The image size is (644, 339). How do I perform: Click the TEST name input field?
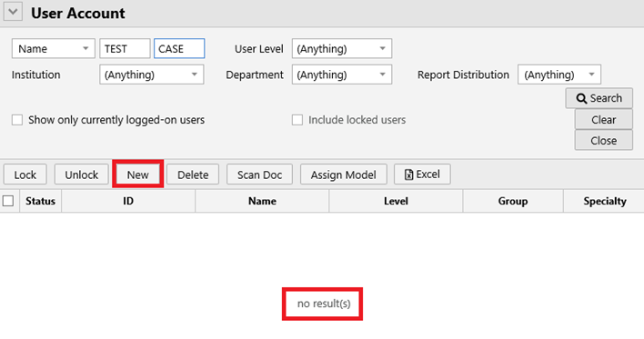tap(125, 48)
